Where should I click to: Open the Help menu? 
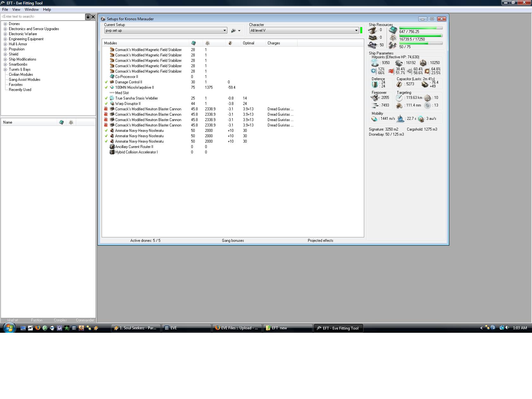coord(47,10)
